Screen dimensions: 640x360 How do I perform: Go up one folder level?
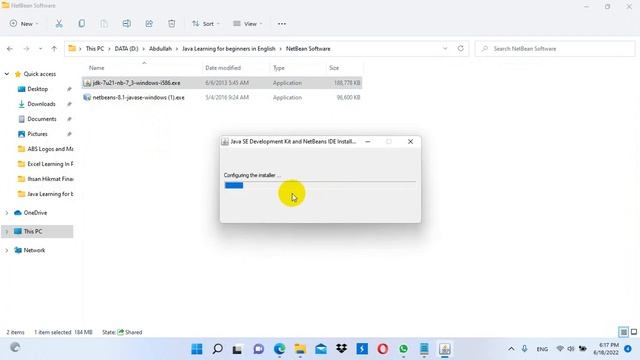[54, 49]
